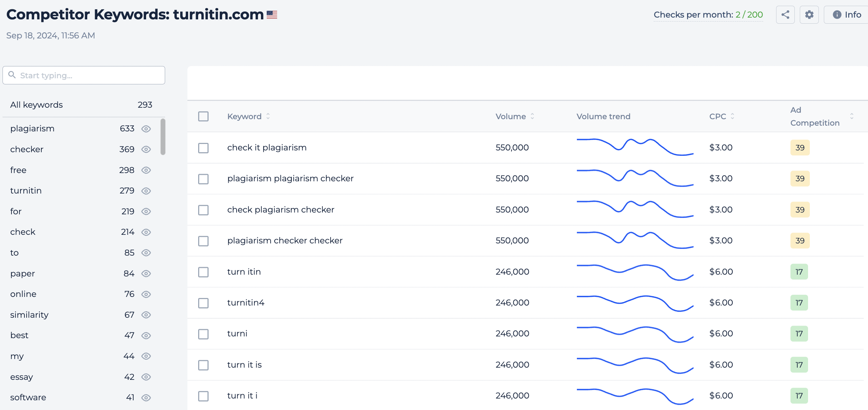Click Ad Competition badge 17 for 'turn itin'
Viewport: 868px width, 410px height.
click(799, 272)
